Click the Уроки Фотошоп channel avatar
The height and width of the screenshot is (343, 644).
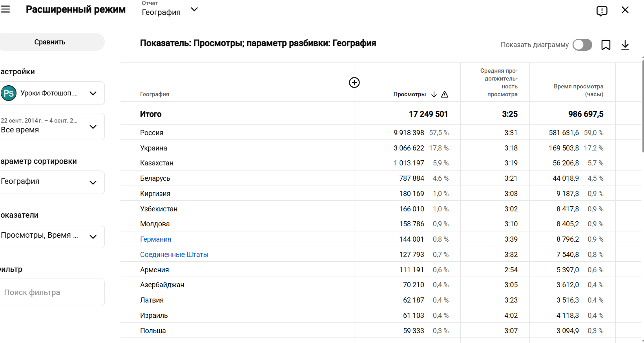pyautogui.click(x=9, y=93)
